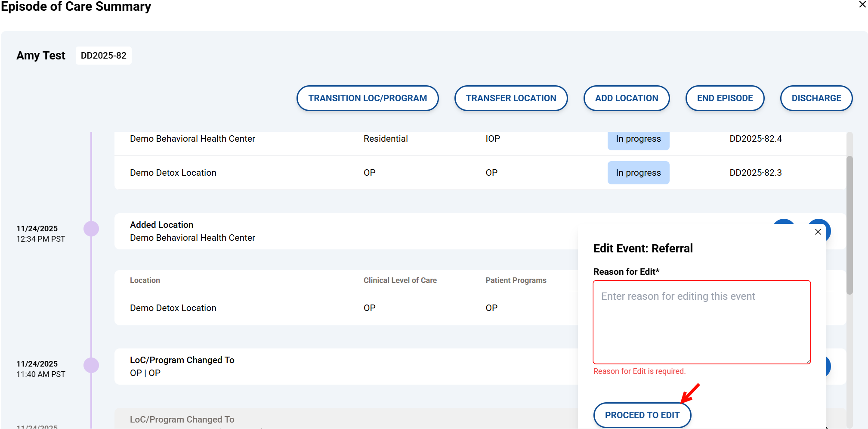
Task: Dismiss the Edit Event: Referral popup
Action: pos(818,232)
